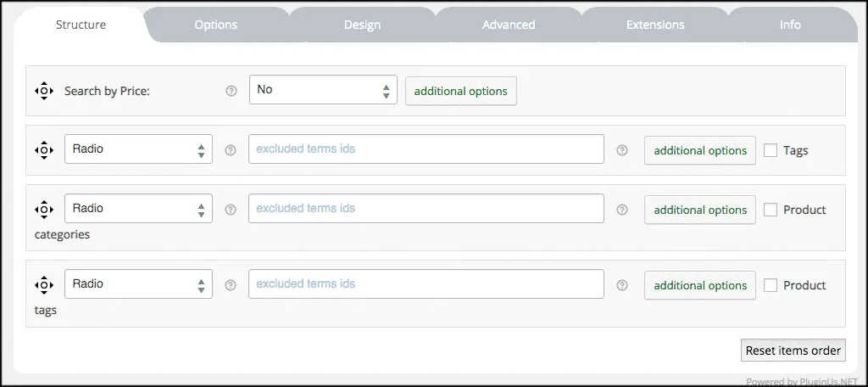
Task: Click help icon beside Tags row Radio dropdown
Action: click(x=231, y=150)
